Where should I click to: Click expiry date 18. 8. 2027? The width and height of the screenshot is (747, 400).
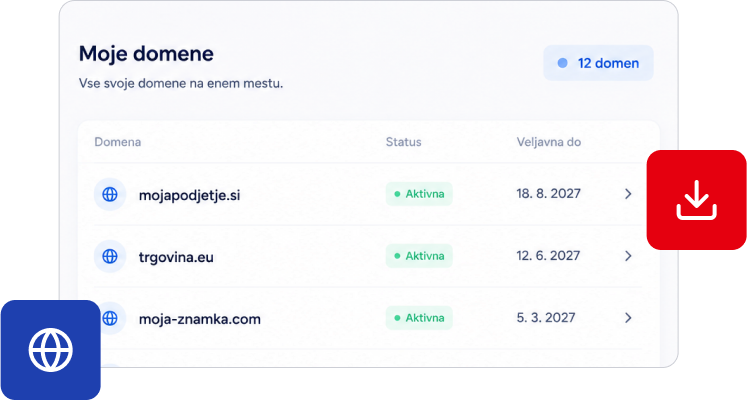tap(548, 193)
